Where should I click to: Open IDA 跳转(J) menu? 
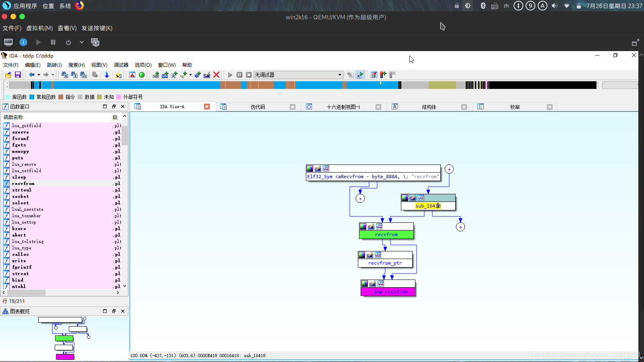pos(54,65)
